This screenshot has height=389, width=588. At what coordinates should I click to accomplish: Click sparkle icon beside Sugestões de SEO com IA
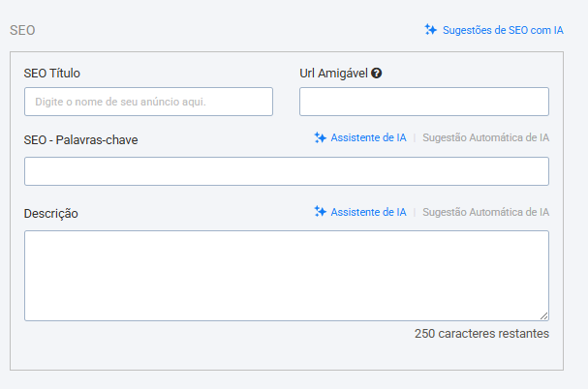[431, 30]
